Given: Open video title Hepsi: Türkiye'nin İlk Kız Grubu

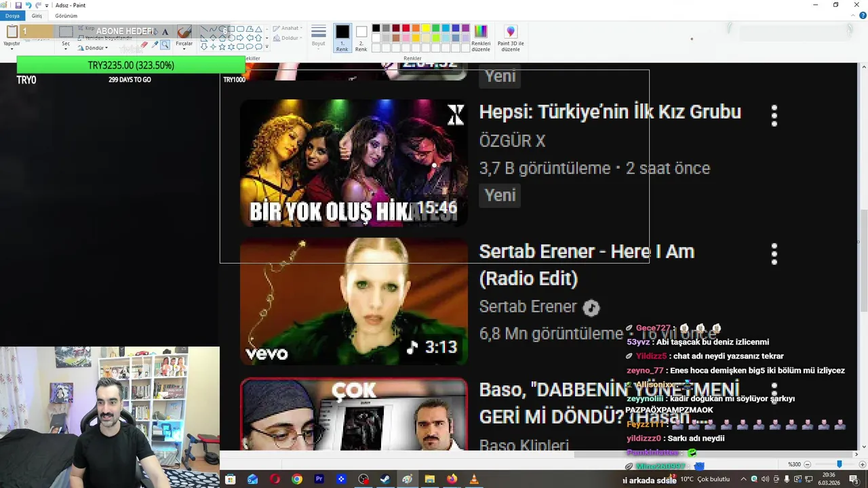Looking at the screenshot, I should tap(610, 112).
